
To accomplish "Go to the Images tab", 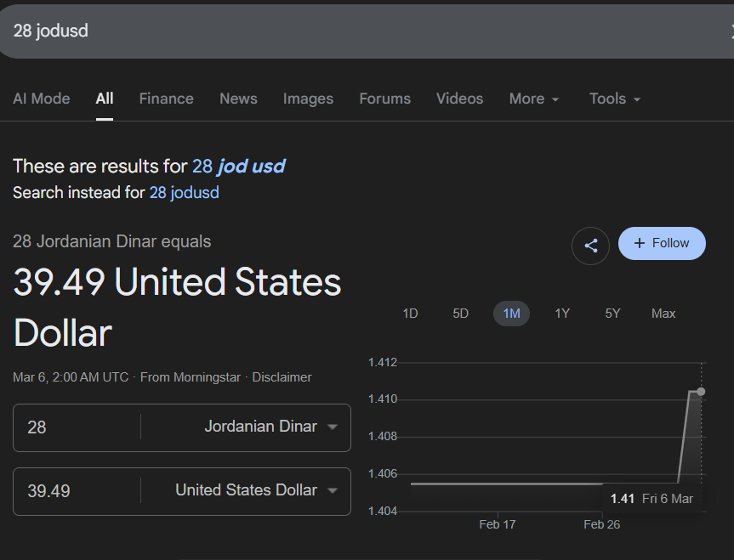I will 308,99.
